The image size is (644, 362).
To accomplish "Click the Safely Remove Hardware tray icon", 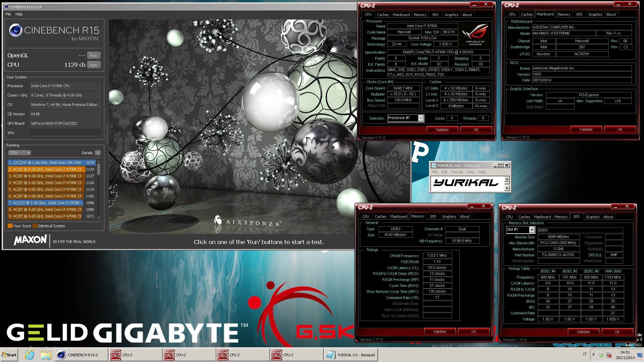I will [x=600, y=355].
